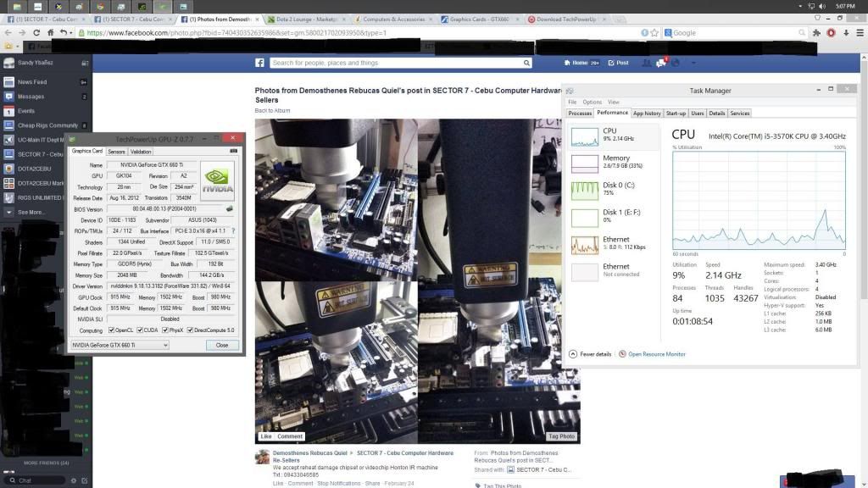Click the BIOS save chip icon in GPU-Z
868x488 pixels.
tap(229, 208)
